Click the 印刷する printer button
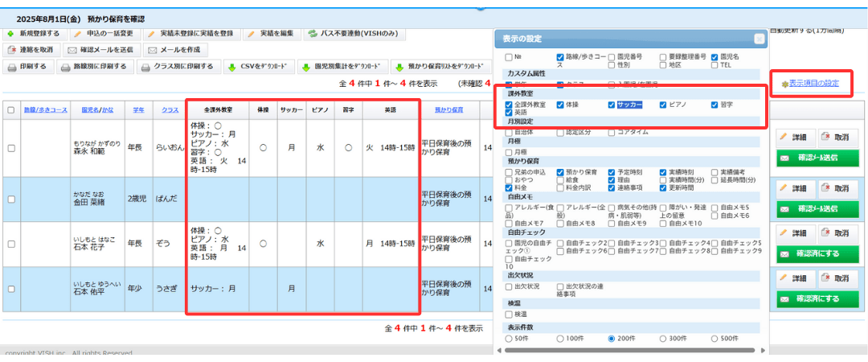This screenshot has height=362, width=868. [29, 67]
